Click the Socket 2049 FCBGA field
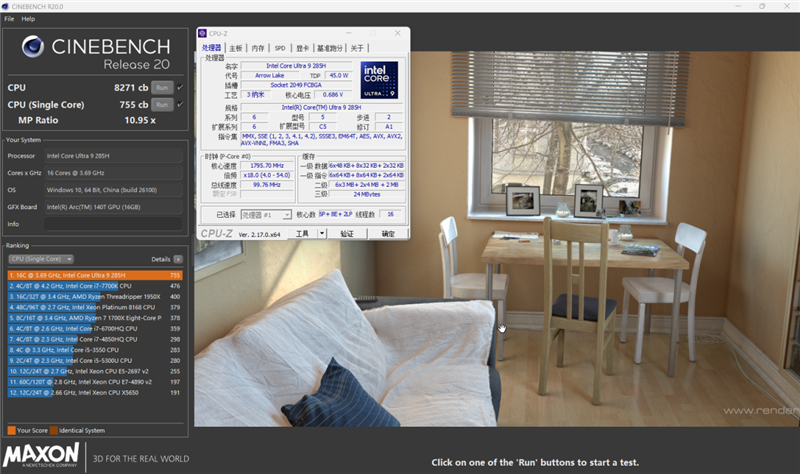 point(296,85)
